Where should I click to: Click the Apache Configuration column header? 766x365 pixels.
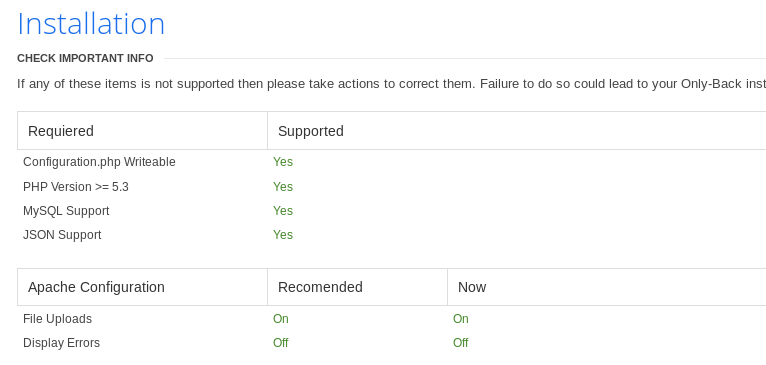click(96, 287)
